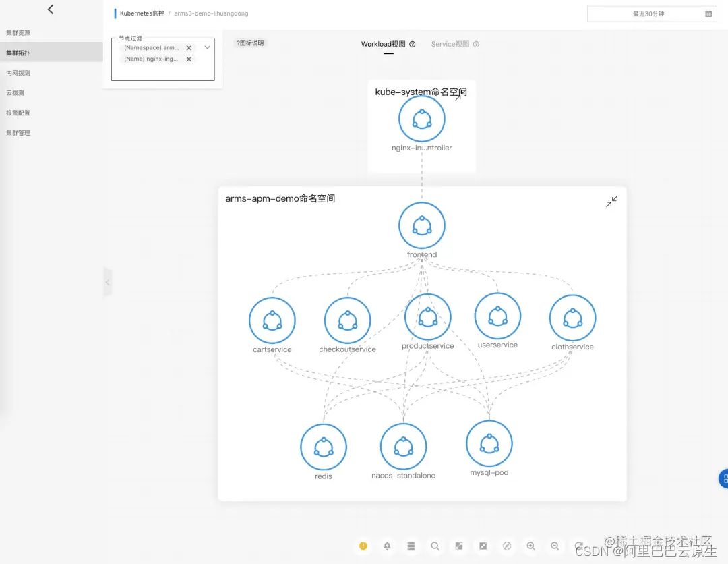Open 云拨测 in the sidebar

(x=16, y=93)
